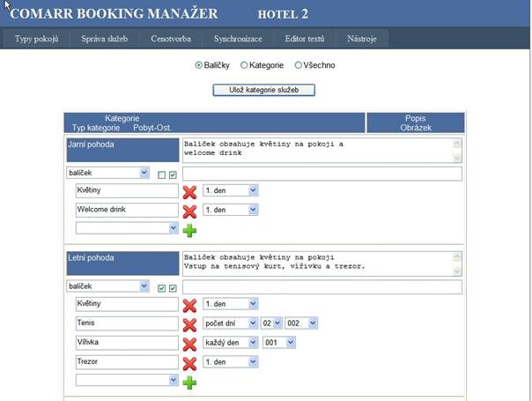Open the Správa služeb menu
532x401 pixels.
click(105, 39)
